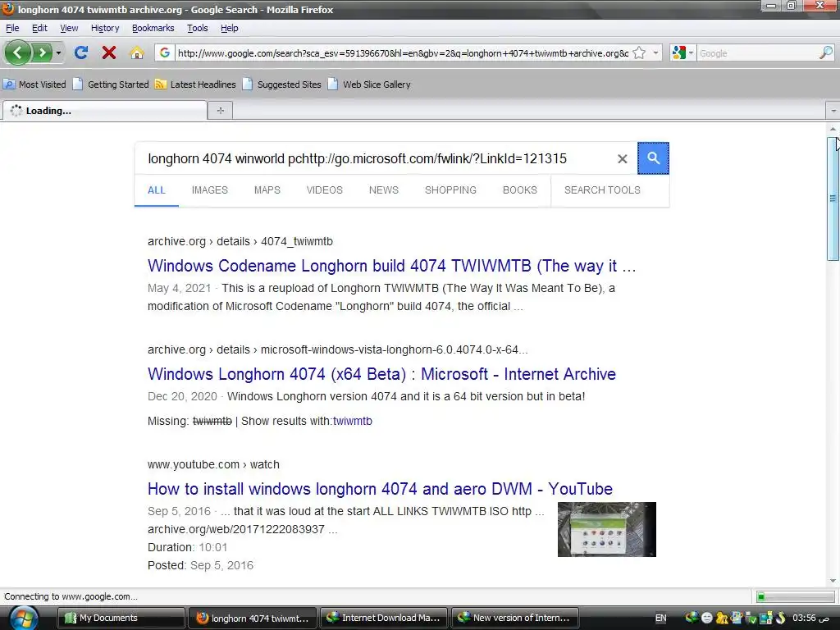The width and height of the screenshot is (840, 630).
Task: Click the toolbar search magnifier icon
Action: click(x=826, y=52)
